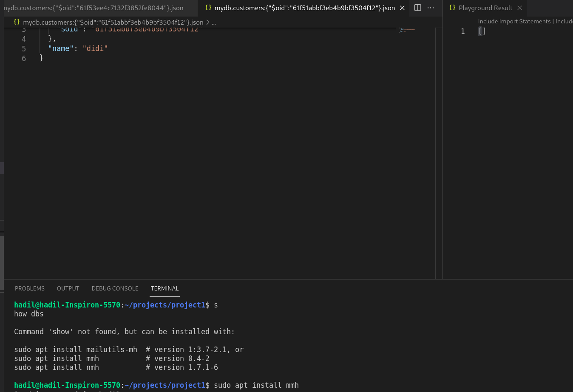Screen dimensions: 573x392
Task: Open the DEBUG CONSOLE panel
Action: click(x=115, y=288)
